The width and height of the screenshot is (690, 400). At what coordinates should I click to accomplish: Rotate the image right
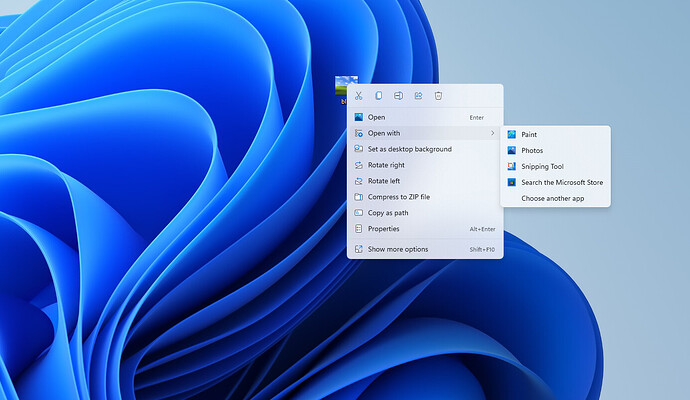(386, 165)
